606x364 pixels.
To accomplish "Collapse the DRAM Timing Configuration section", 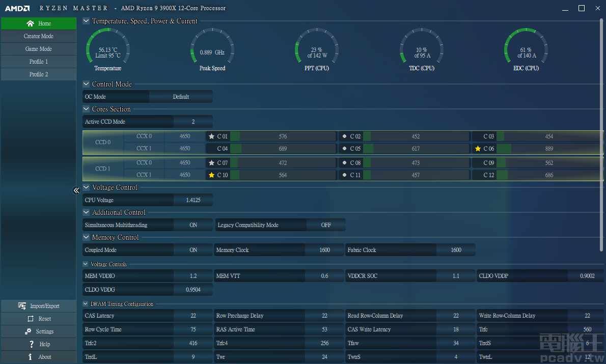I will tap(86, 304).
